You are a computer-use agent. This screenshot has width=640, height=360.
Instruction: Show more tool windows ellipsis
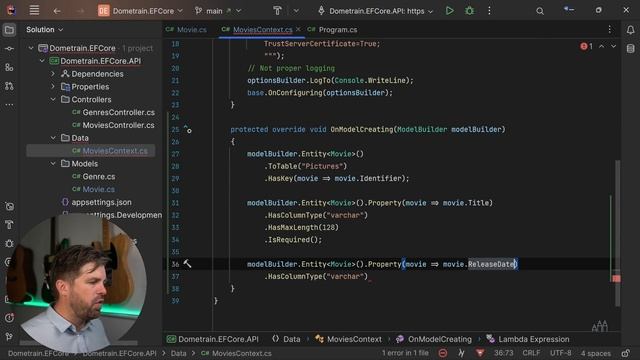click(9, 104)
